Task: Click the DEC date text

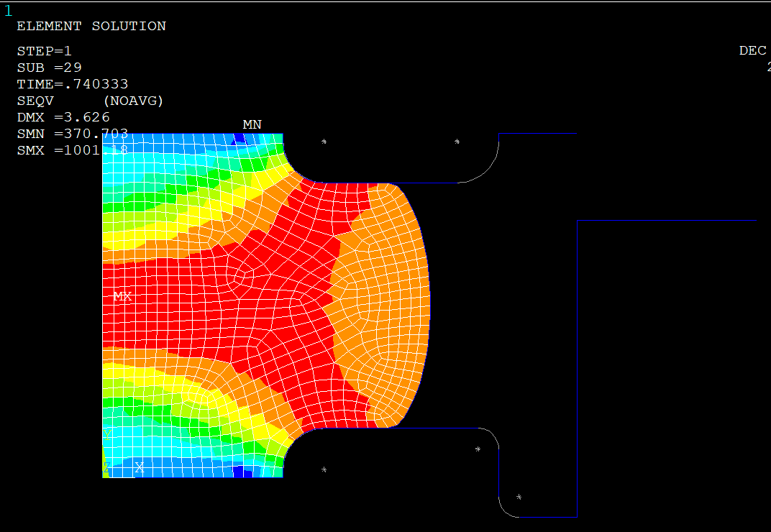Action: [753, 50]
